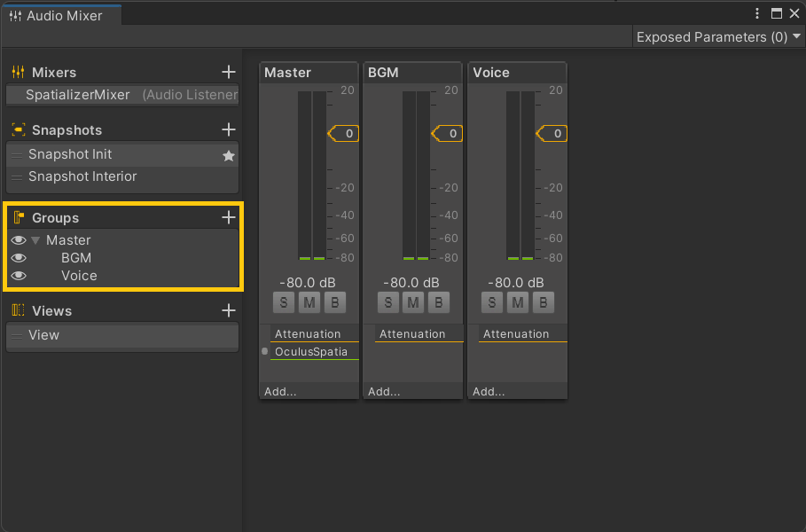Click the Master volume fader handle
Viewport: 806px width, 532px height.
343,134
